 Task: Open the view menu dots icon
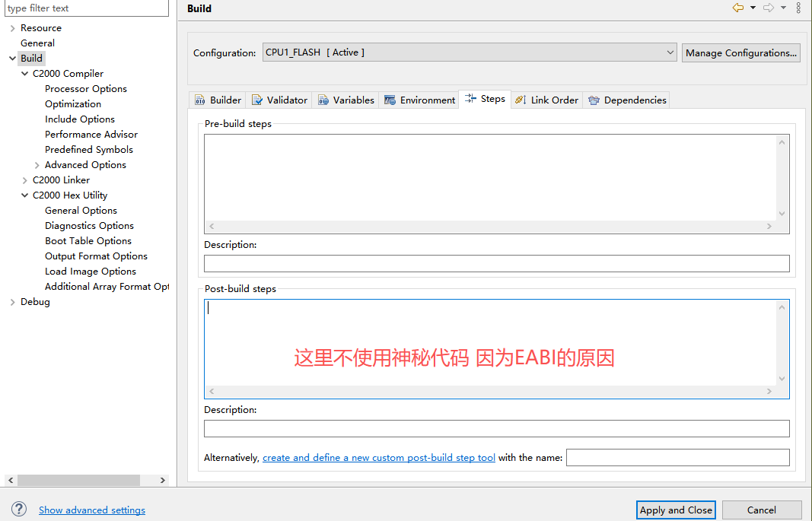pyautogui.click(x=798, y=8)
